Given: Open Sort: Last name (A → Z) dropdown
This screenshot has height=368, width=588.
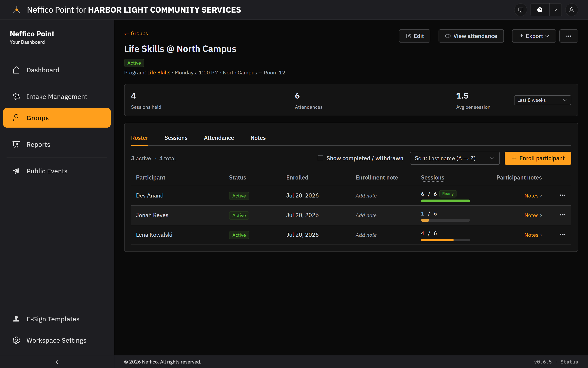Looking at the screenshot, I should pyautogui.click(x=455, y=158).
